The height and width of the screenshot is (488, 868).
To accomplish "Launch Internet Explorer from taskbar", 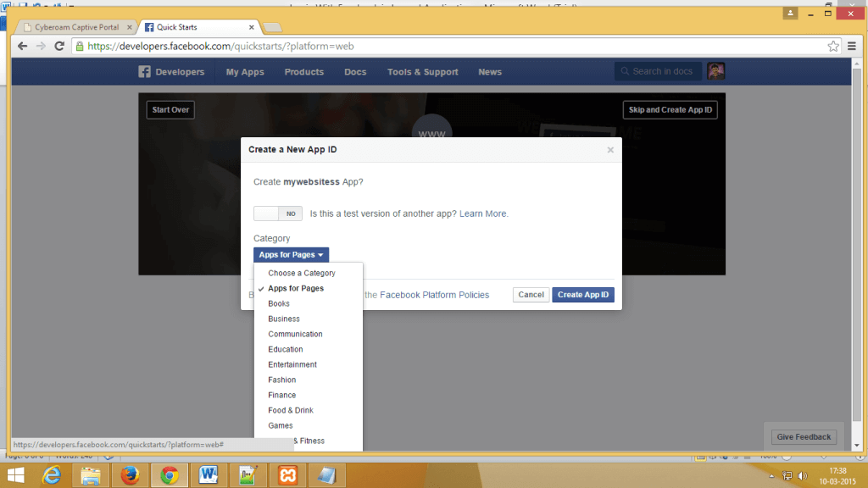I will click(52, 475).
